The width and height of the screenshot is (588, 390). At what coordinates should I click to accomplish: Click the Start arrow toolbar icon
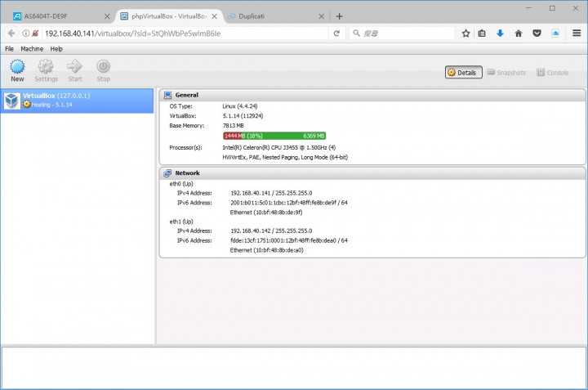pyautogui.click(x=74, y=66)
